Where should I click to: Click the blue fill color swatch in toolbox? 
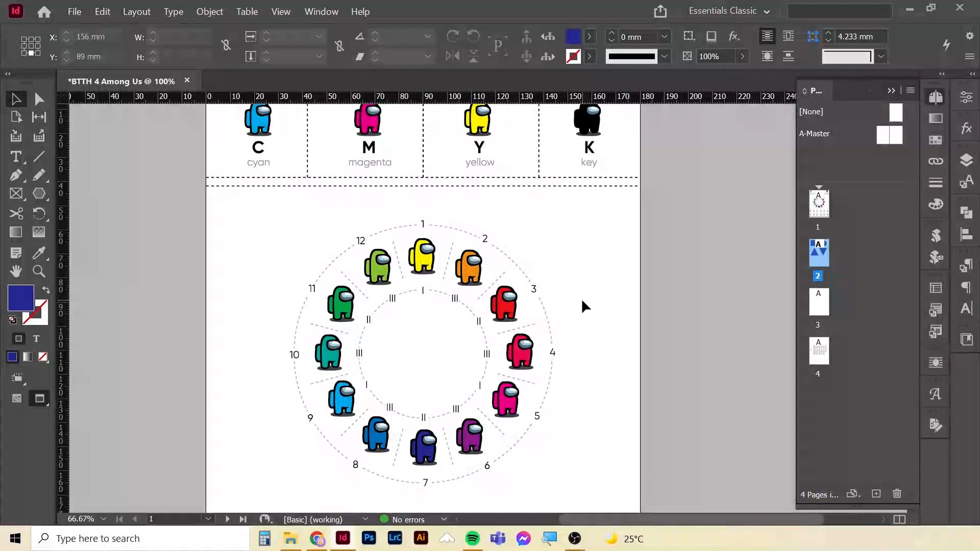(20, 298)
